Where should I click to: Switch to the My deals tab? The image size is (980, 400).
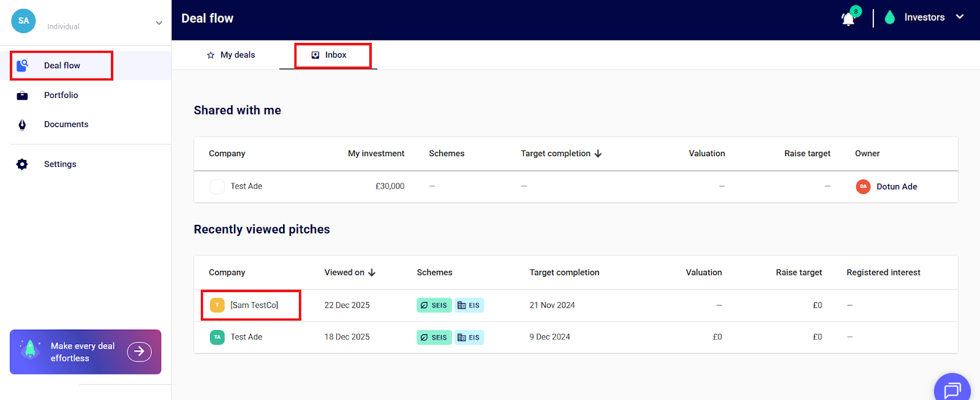231,55
